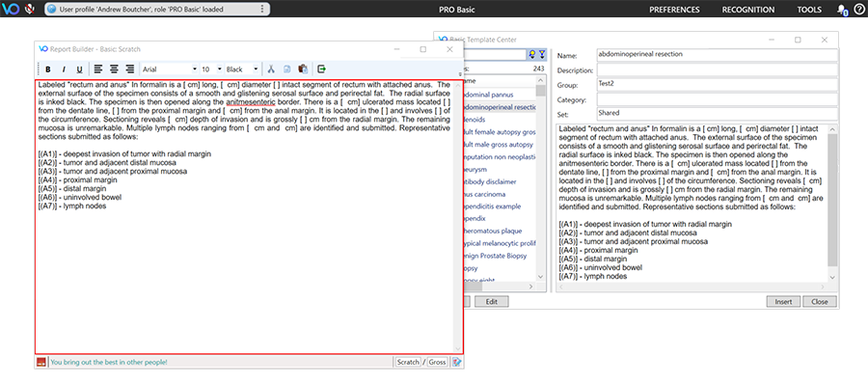The image size is (868, 384).
Task: Click the Description field
Action: (x=717, y=70)
